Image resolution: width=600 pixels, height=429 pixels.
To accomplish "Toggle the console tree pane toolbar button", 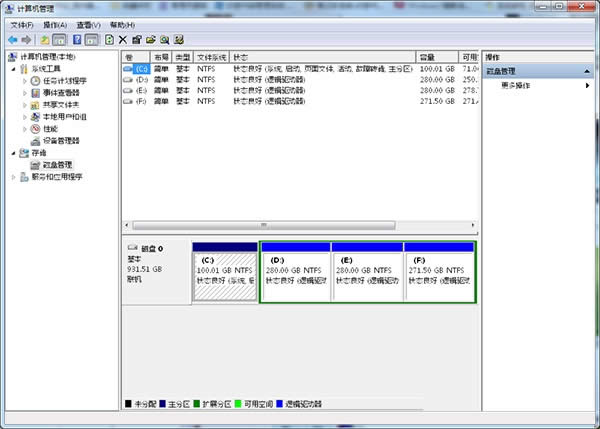I will pos(60,39).
